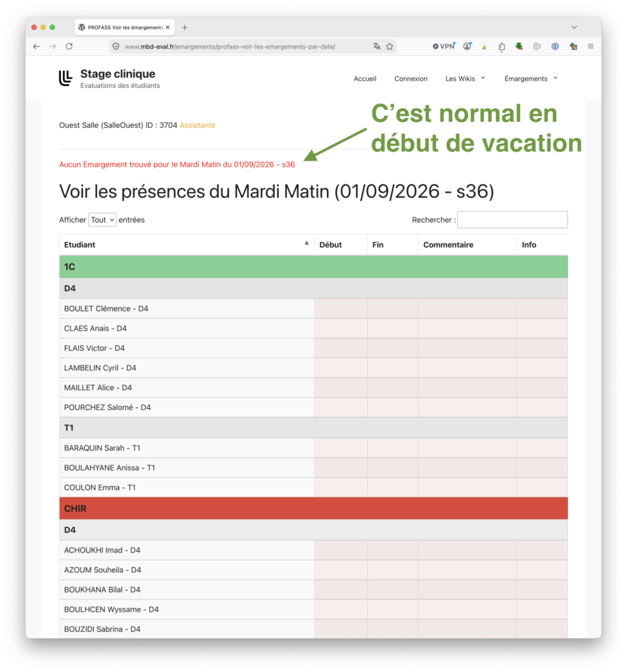Go to the Accueil menu item
This screenshot has width=627, height=672.
(365, 79)
